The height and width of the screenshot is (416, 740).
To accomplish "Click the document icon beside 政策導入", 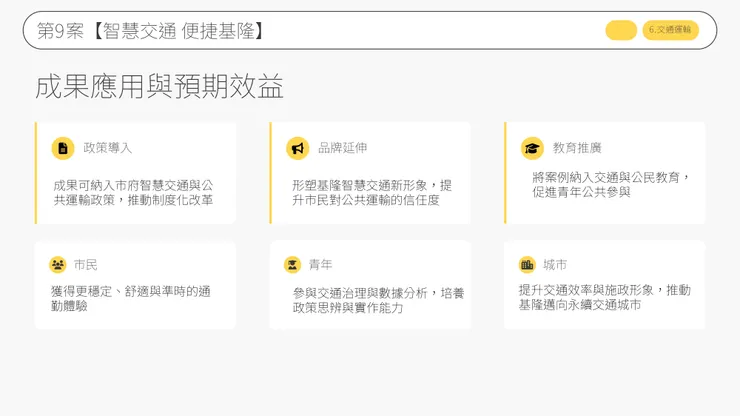I will click(63, 148).
